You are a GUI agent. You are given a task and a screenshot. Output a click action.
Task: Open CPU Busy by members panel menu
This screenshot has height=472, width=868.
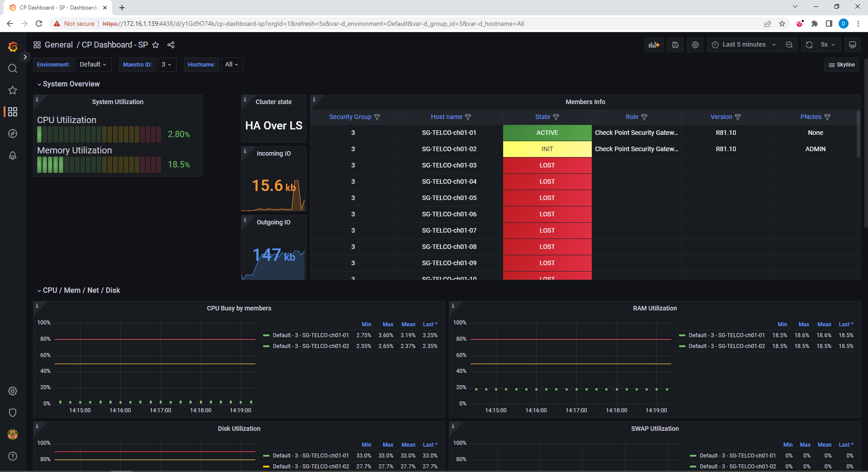pos(239,308)
